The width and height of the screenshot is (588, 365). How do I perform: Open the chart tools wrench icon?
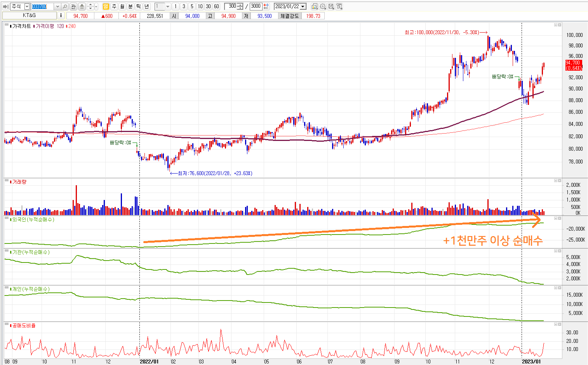[339, 7]
